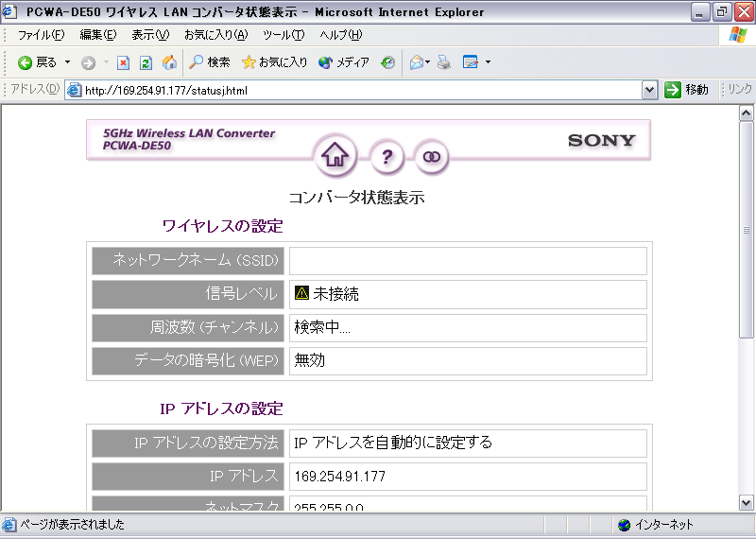Open the ファイル(F) menu
The height and width of the screenshot is (539, 756).
(x=41, y=35)
